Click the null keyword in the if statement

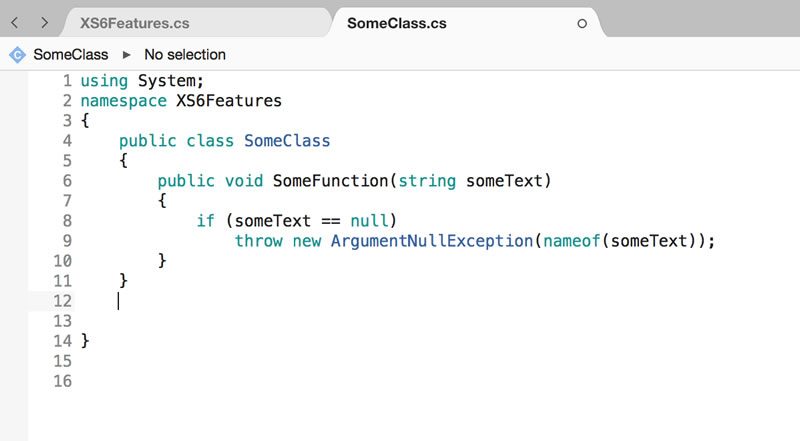[x=369, y=221]
